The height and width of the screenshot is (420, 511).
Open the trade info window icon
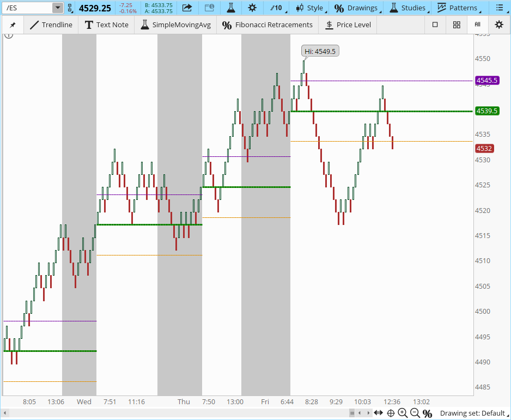(209, 8)
